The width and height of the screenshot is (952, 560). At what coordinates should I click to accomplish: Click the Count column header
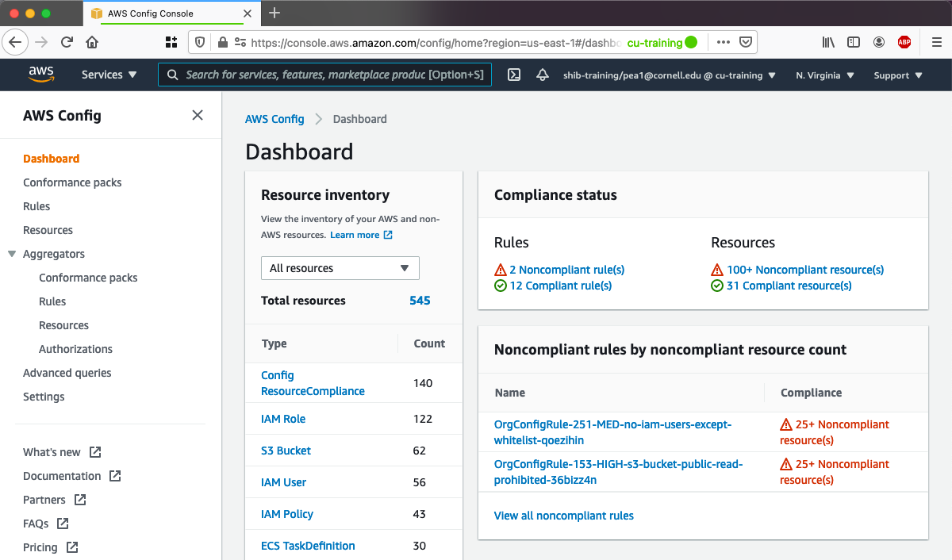[429, 343]
